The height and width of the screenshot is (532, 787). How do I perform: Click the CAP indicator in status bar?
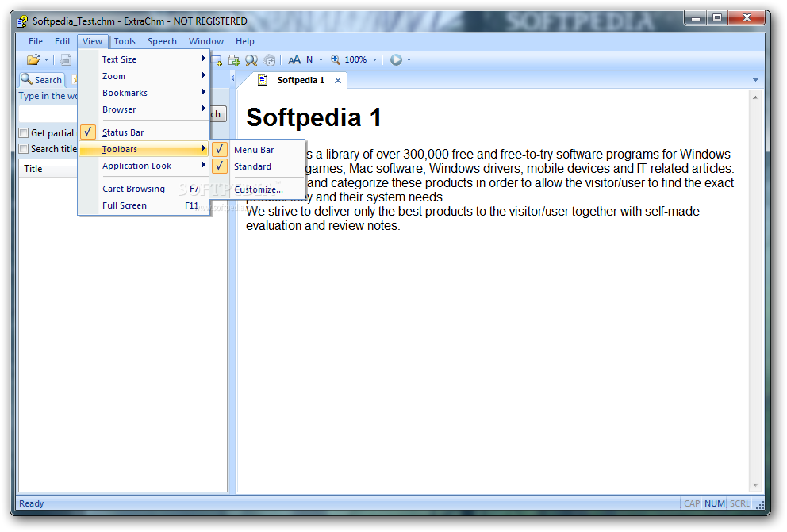[x=692, y=503]
